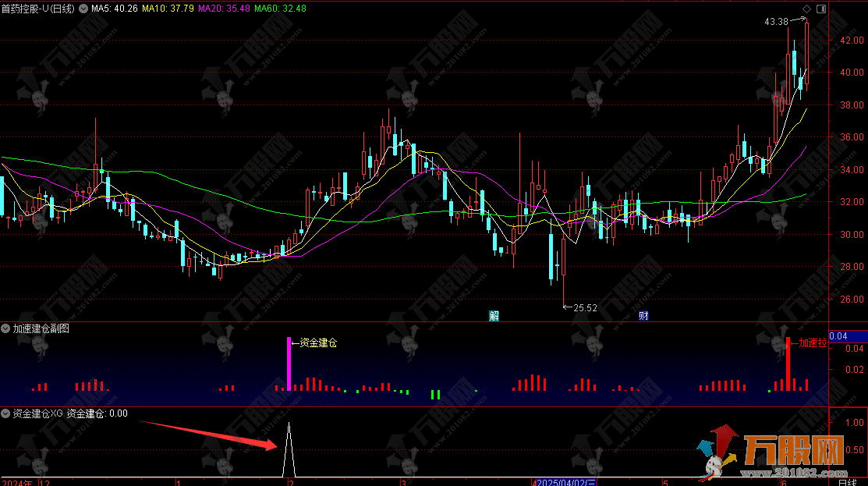Click the 25.52 low price label

tap(585, 308)
